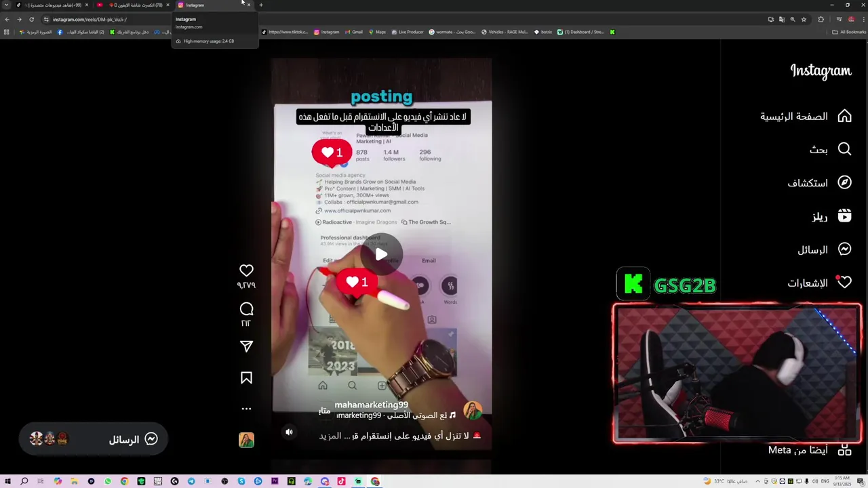Open the Windows Start menu
Image resolution: width=868 pixels, height=488 pixels.
(x=7, y=481)
